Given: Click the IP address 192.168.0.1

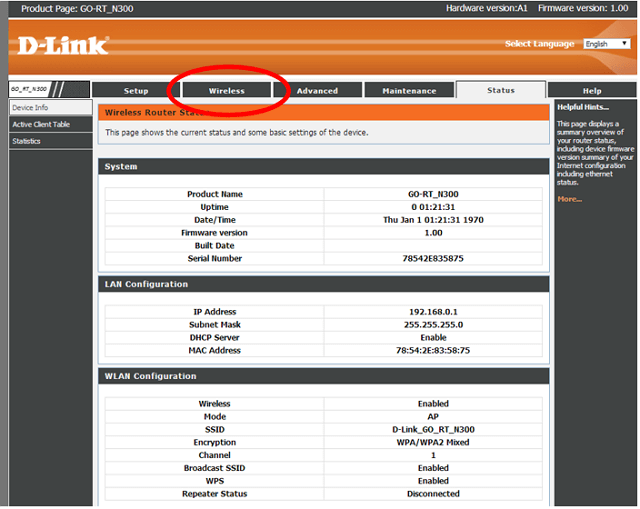Looking at the screenshot, I should click(x=433, y=312).
